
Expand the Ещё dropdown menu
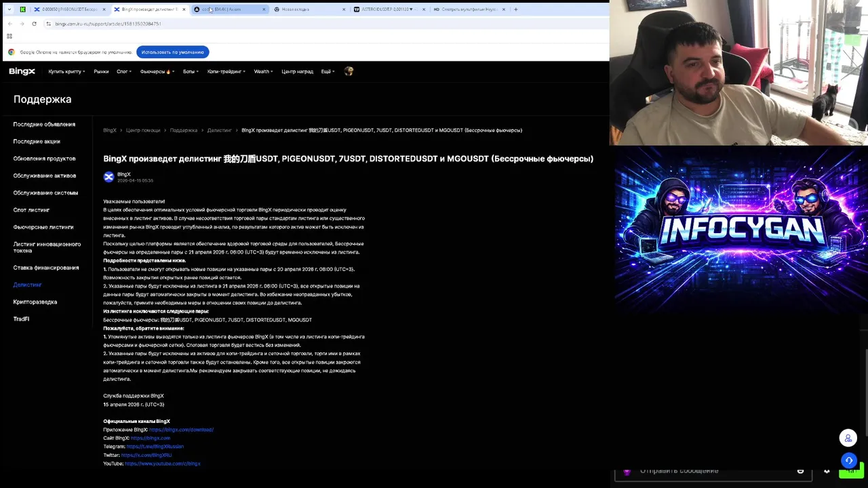(328, 71)
